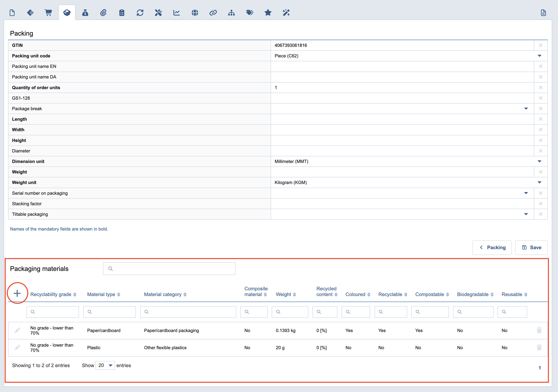
Task: Sort by Reusable column
Action: click(x=514, y=294)
